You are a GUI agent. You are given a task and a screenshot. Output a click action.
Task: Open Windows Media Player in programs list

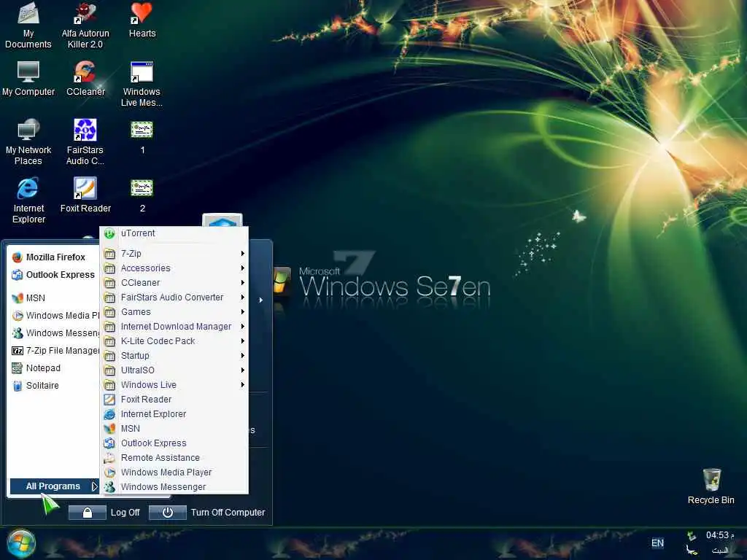tap(174, 472)
